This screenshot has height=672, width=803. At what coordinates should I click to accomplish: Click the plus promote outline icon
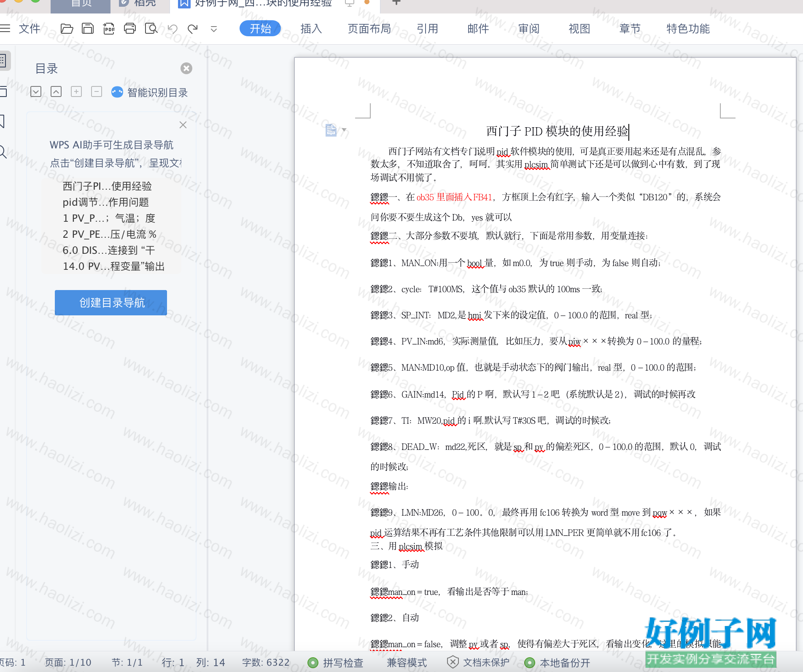coord(76,92)
